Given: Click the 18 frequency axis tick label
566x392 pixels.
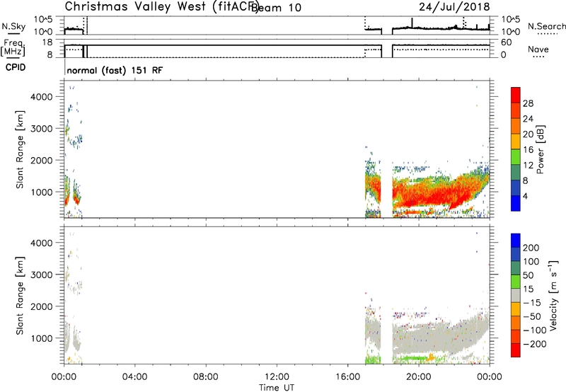Looking at the screenshot, I should click(x=47, y=42).
